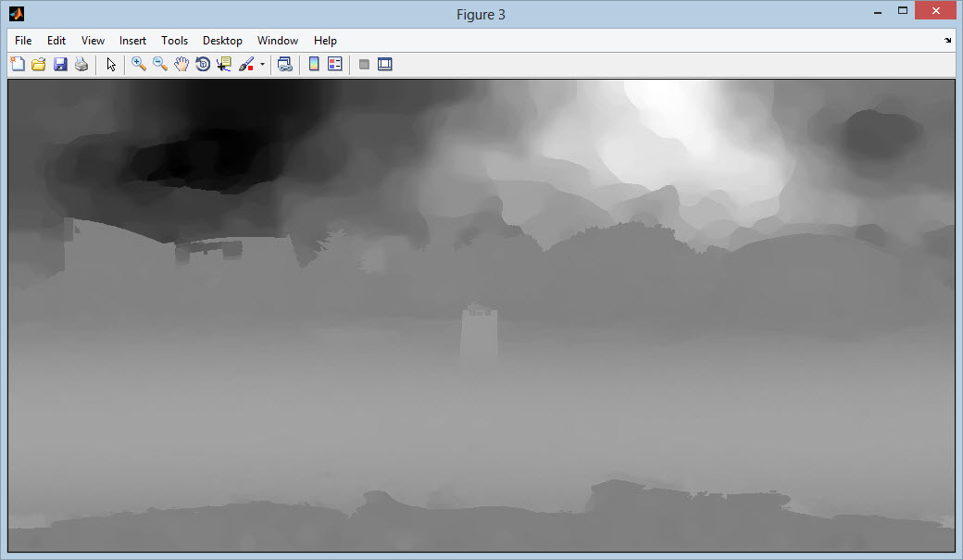The image size is (963, 560).
Task: Minimize the Figure 3 window
Action: click(x=878, y=12)
